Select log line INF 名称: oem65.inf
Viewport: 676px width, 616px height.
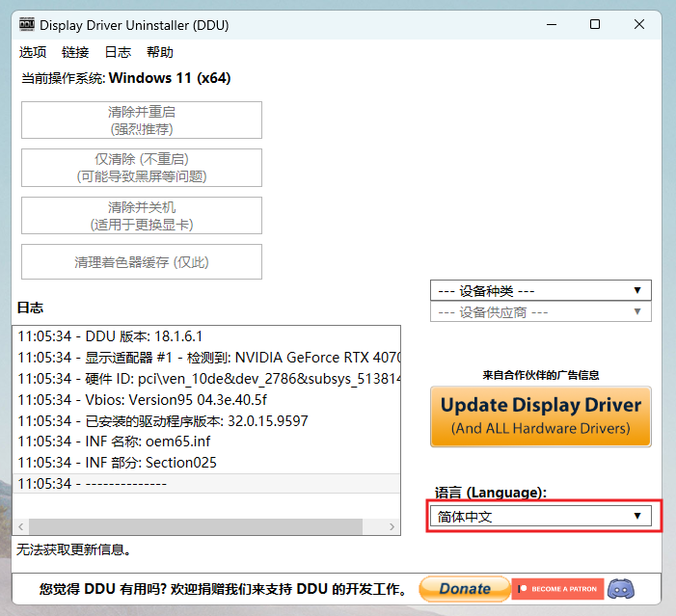(x=206, y=442)
